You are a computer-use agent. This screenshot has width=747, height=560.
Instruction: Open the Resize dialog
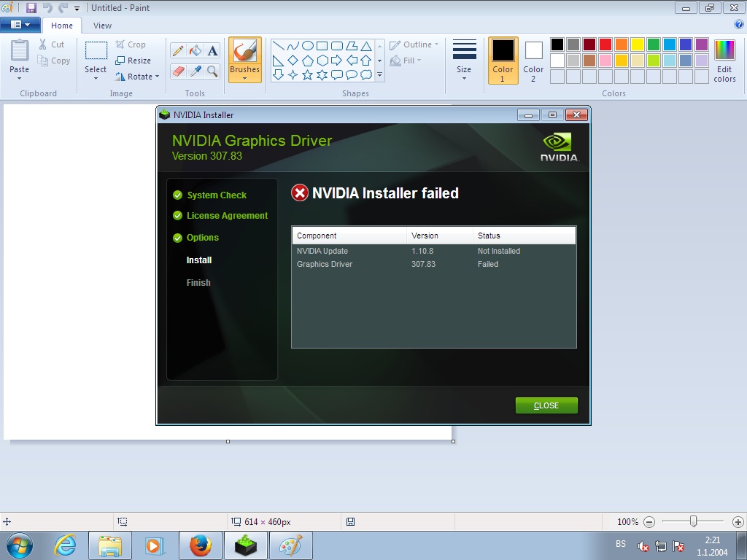pyautogui.click(x=133, y=61)
